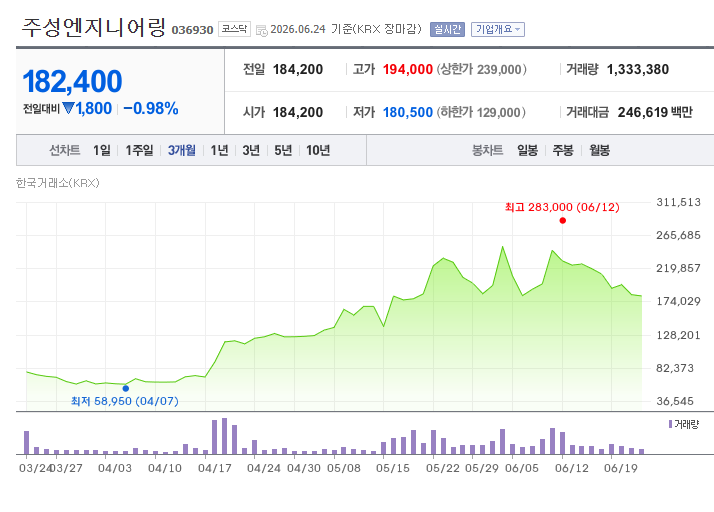714x512 pixels.
Task: Switch to 월봉 candlestick chart
Action: 599,150
